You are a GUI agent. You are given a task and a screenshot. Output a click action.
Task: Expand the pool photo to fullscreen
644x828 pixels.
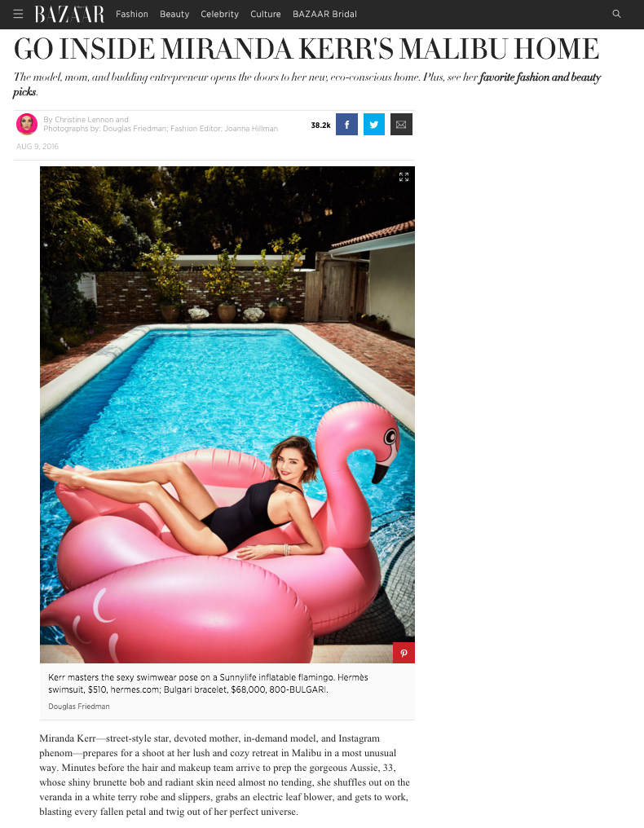coord(404,177)
